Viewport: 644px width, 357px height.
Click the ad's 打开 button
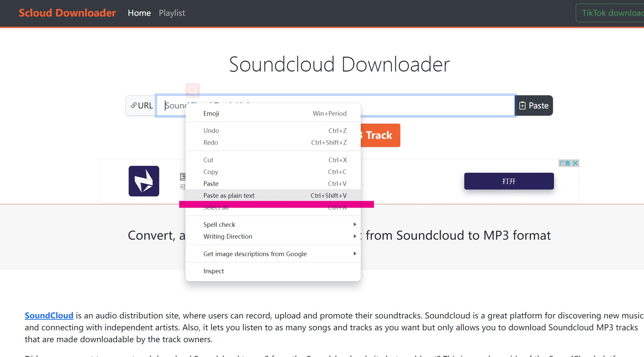tap(509, 181)
